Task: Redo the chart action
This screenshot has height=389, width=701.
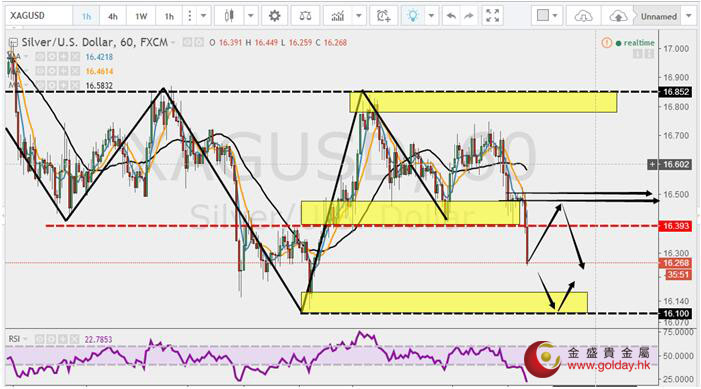Action: [x=469, y=17]
